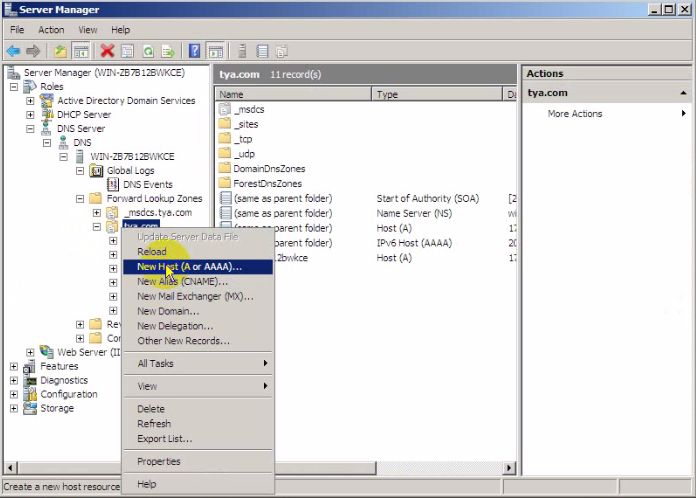Select the _msdcs zone icon in list
The image size is (696, 498).
225,109
